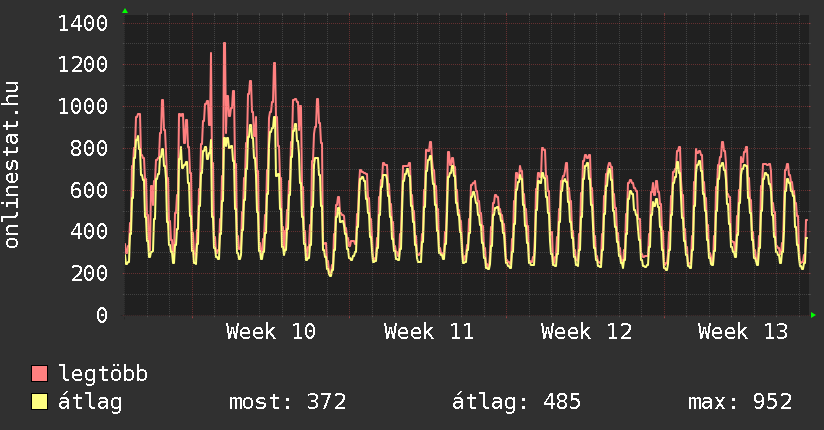The height and width of the screenshot is (430, 824).
Task: Click the red legtöbb legend swatch
Action: pos(40,375)
